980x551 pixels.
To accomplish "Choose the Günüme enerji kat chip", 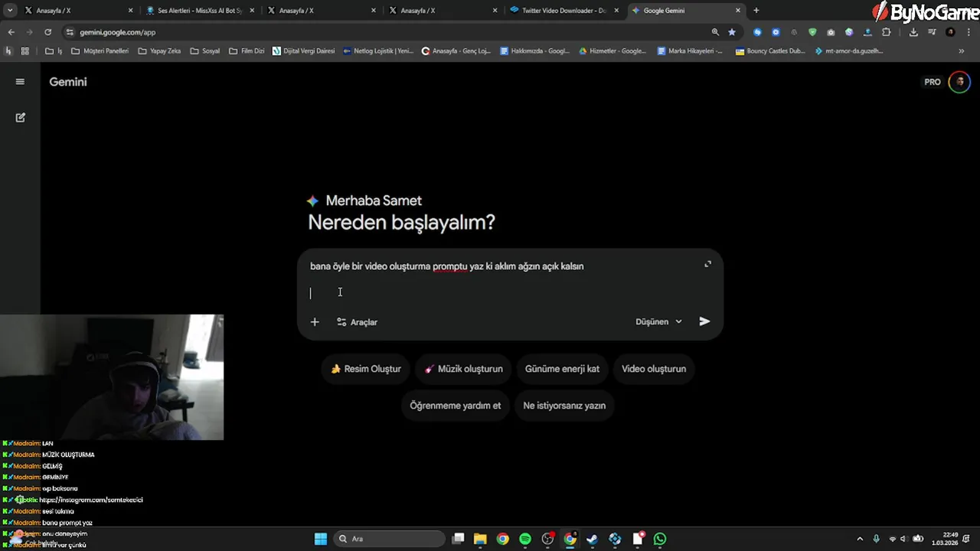I will click(x=562, y=369).
